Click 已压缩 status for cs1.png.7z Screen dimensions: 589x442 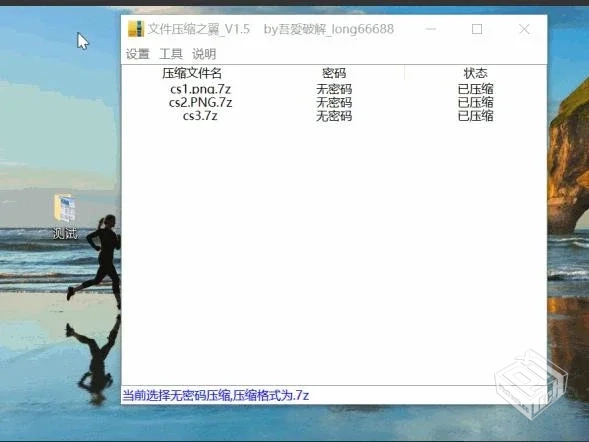tap(475, 89)
